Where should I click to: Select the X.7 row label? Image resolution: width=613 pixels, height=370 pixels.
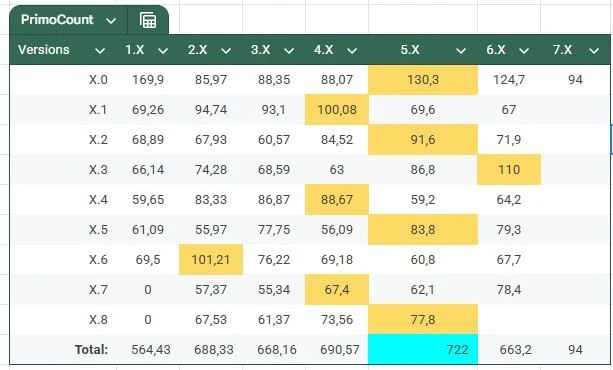pos(98,290)
